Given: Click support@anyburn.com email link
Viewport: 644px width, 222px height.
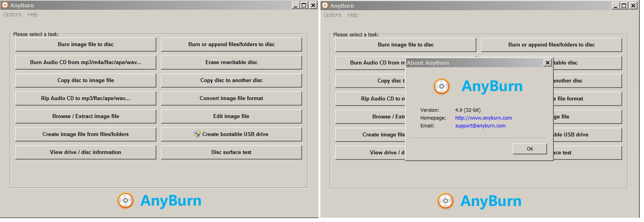Looking at the screenshot, I should click(x=480, y=125).
